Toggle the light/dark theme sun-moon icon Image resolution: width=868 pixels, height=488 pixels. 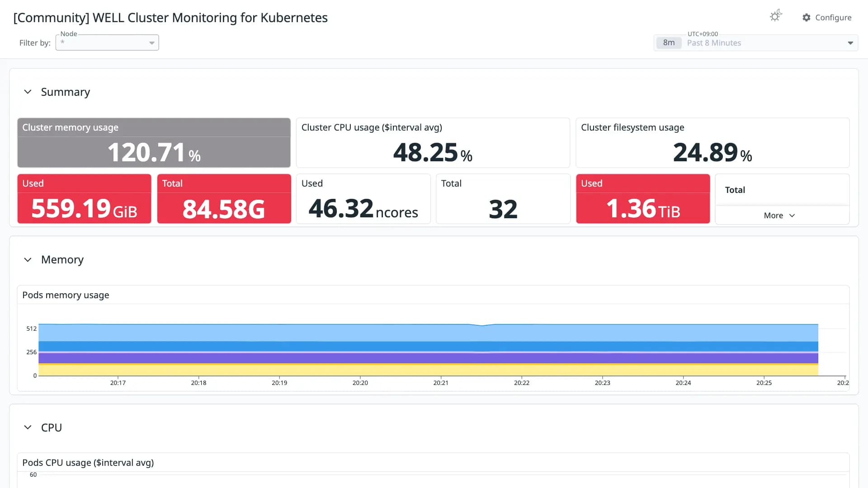click(776, 16)
